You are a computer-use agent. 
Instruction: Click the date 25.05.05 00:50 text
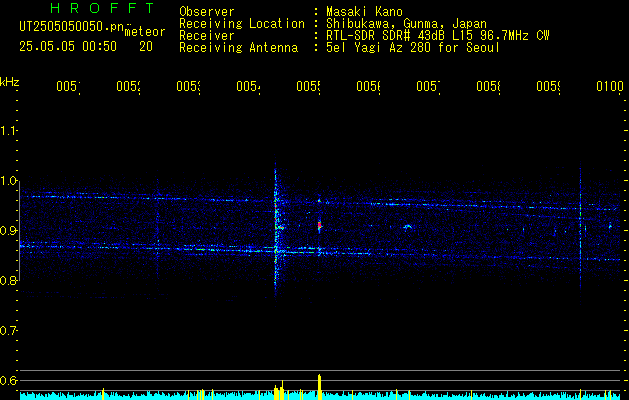pos(68,47)
